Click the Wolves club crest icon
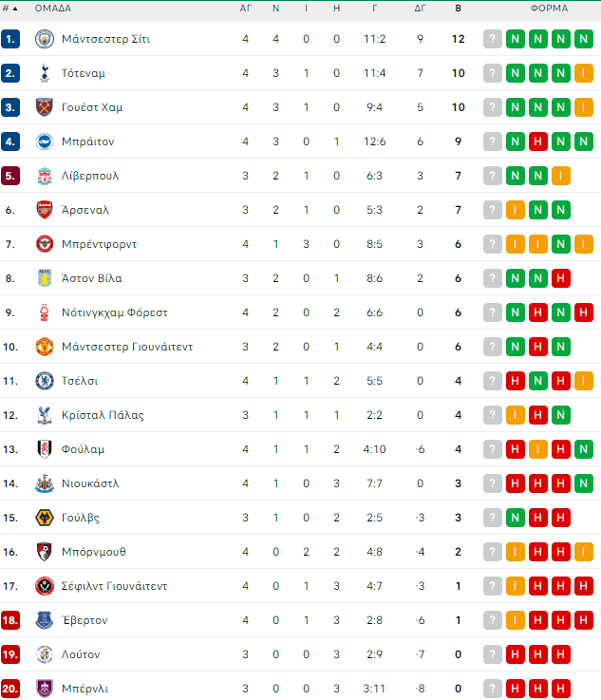 (x=44, y=518)
